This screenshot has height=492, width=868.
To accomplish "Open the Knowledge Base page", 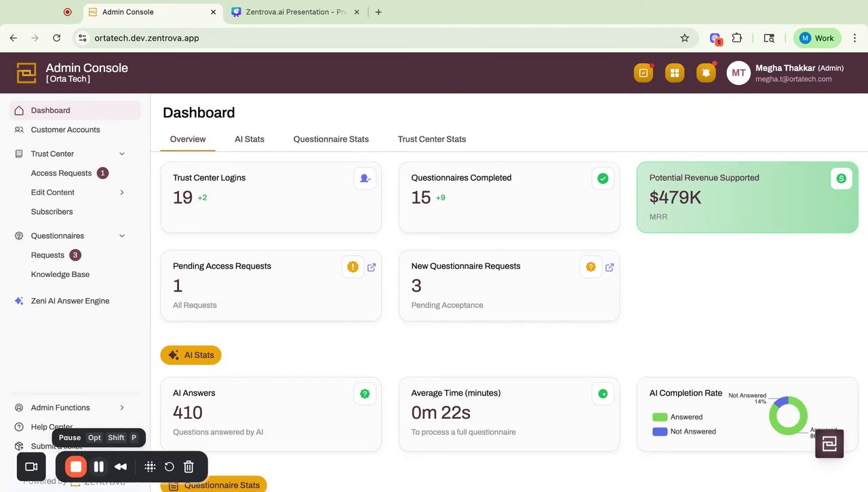I will tap(60, 275).
